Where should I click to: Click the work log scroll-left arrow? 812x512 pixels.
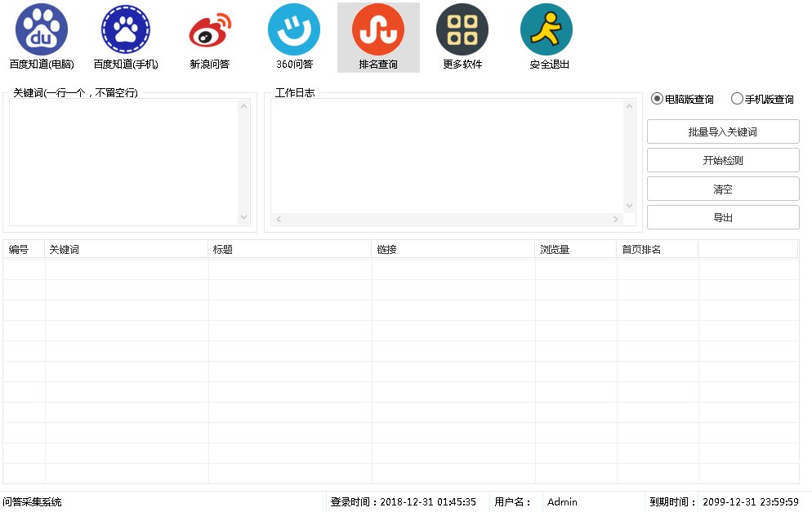coord(279,219)
